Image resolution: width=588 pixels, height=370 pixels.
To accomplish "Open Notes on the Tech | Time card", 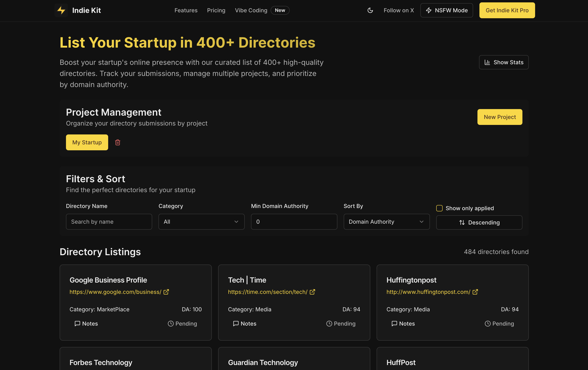I will pyautogui.click(x=245, y=324).
